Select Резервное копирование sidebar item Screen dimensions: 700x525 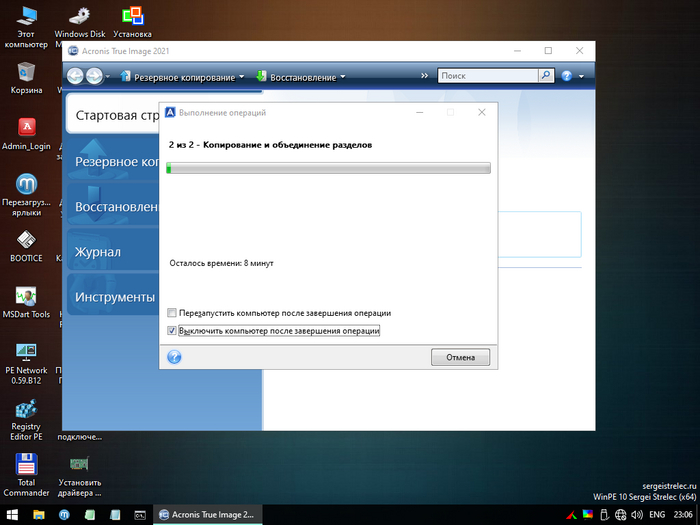click(x=113, y=161)
